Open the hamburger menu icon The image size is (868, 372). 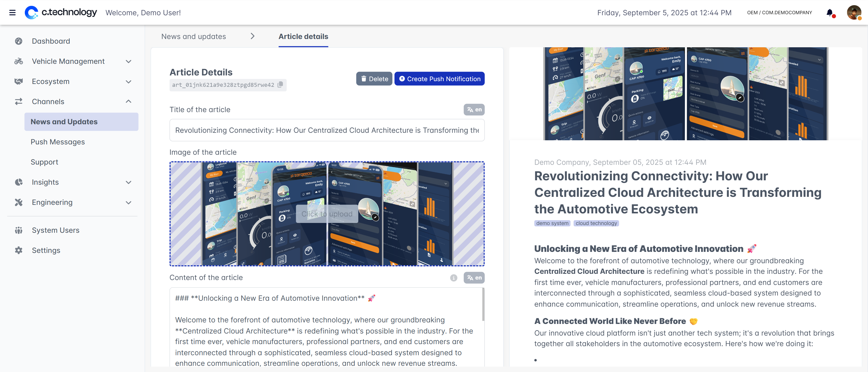pyautogui.click(x=12, y=13)
